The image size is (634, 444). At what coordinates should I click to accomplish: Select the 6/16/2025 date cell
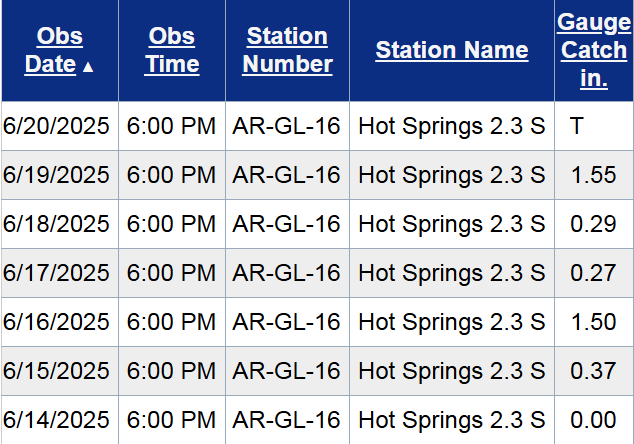[x=56, y=322]
